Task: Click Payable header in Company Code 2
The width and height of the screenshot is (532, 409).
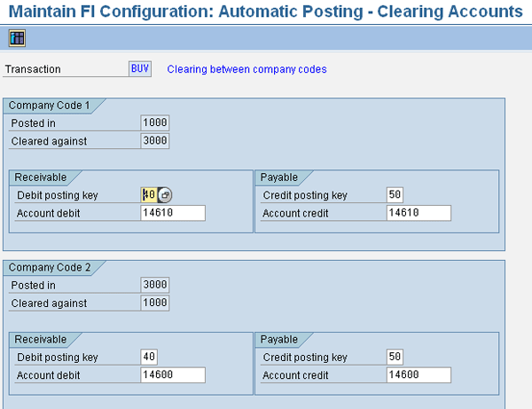Action: point(279,339)
